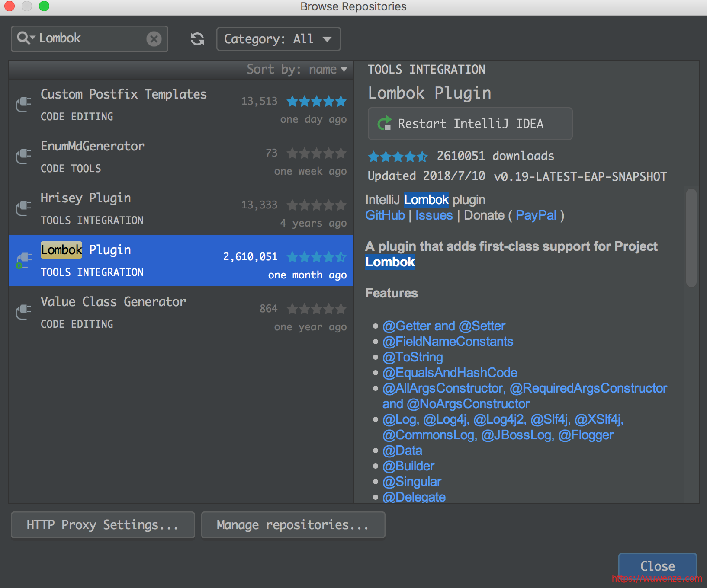Select Custom Postfix Templates in the list

tap(181, 105)
